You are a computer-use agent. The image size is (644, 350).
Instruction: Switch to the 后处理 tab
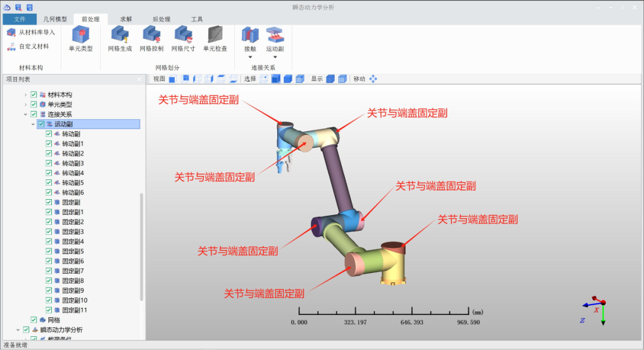click(162, 19)
